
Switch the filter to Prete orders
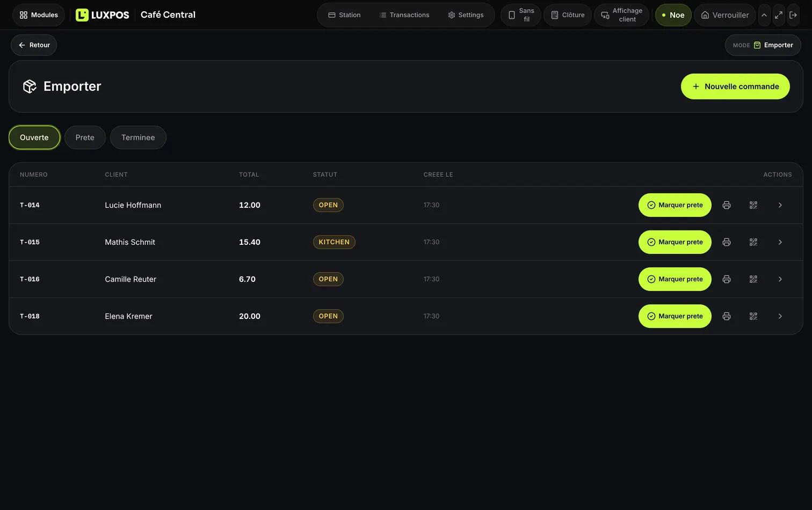pyautogui.click(x=85, y=137)
